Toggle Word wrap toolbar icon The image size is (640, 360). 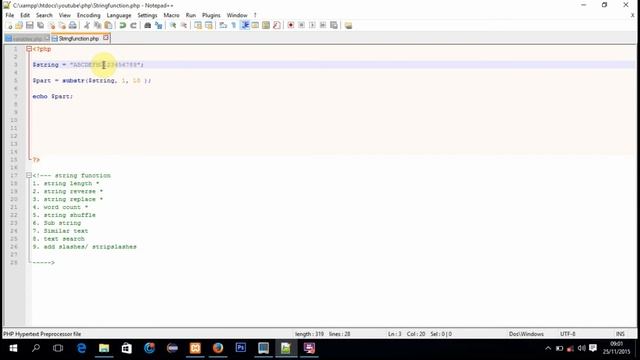(223, 26)
